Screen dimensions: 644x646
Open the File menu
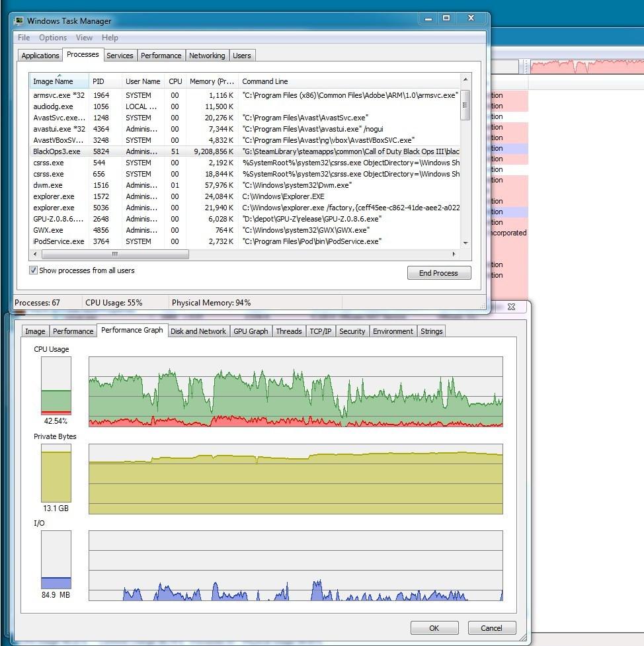pos(24,38)
